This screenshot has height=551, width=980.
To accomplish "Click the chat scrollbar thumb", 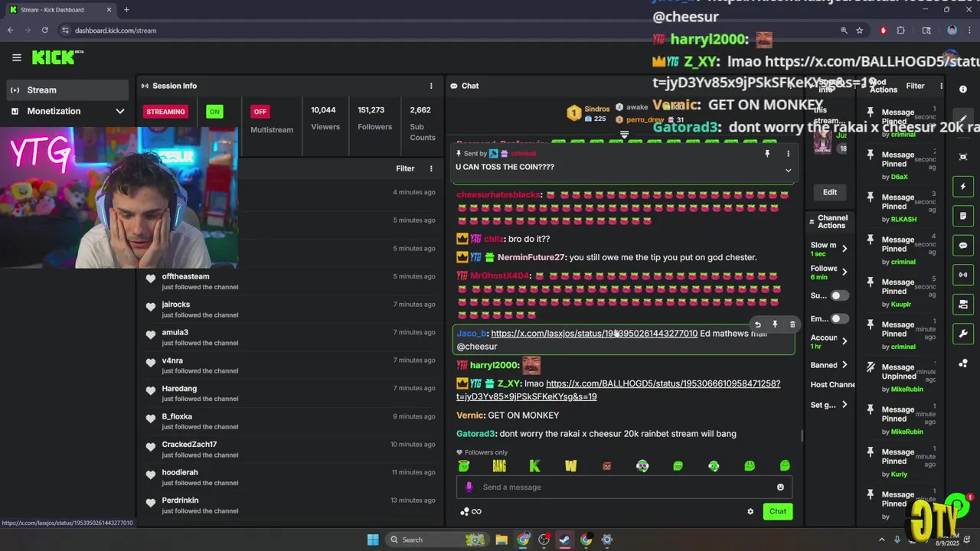I will tap(802, 435).
